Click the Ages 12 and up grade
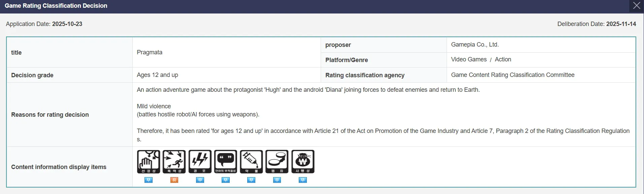Viewport: 644px width, 194px height. (157, 75)
